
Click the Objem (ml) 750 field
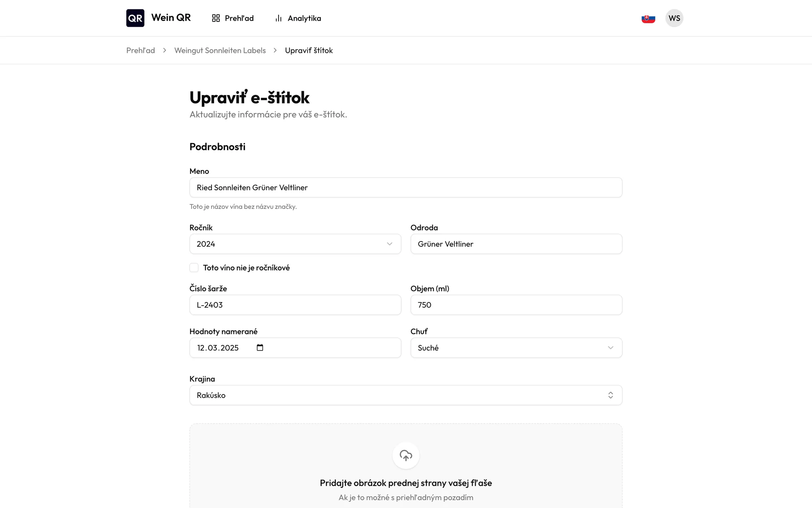click(x=516, y=305)
